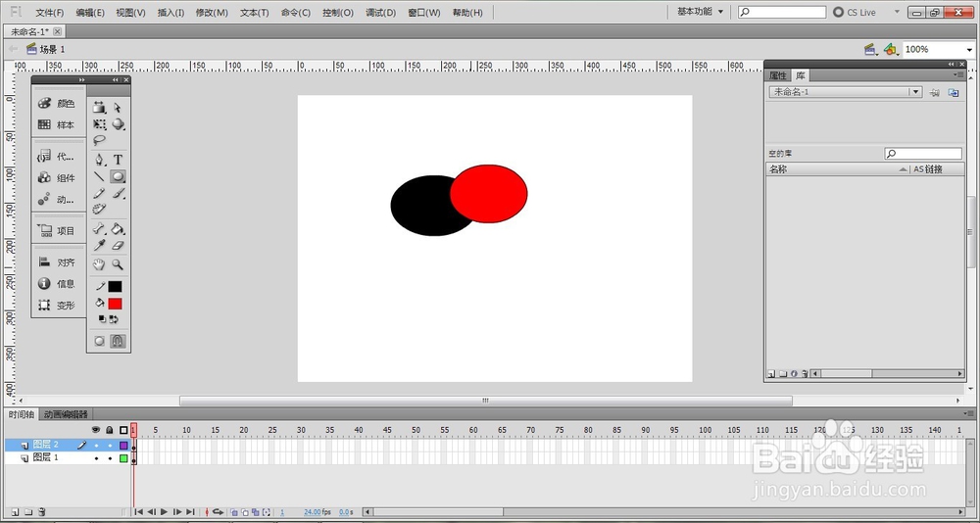Click delete layer trash icon

click(x=42, y=512)
